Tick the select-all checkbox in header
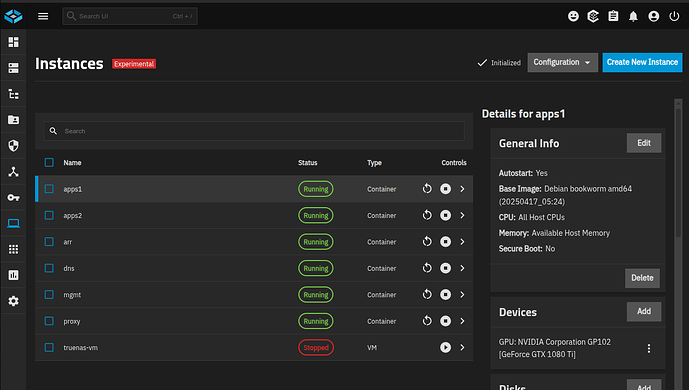This screenshot has height=390, width=689. pos(49,162)
